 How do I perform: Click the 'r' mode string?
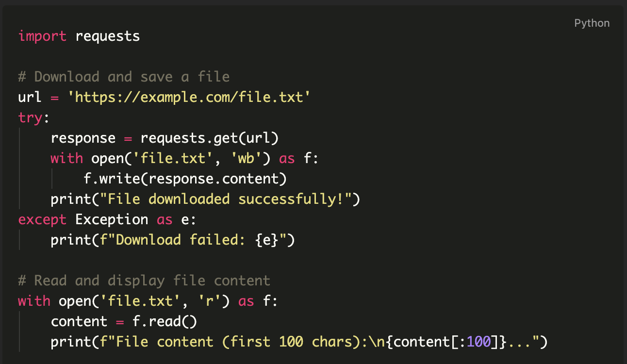[x=209, y=301]
